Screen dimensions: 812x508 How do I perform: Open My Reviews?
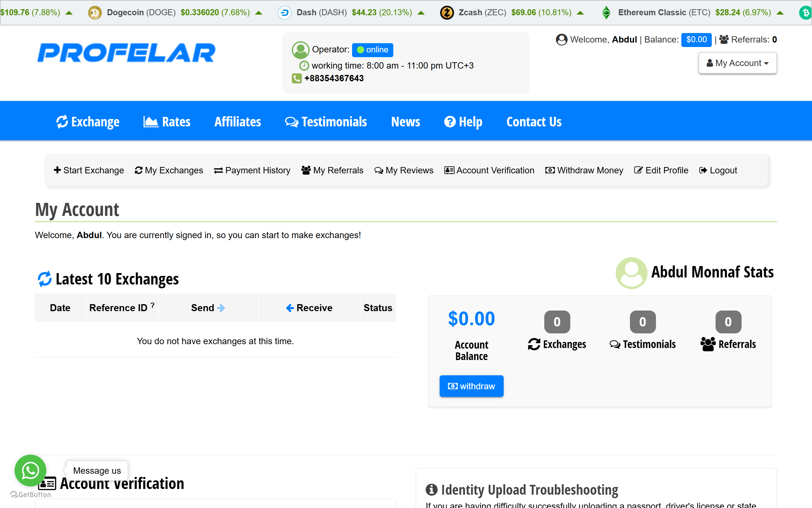point(404,170)
